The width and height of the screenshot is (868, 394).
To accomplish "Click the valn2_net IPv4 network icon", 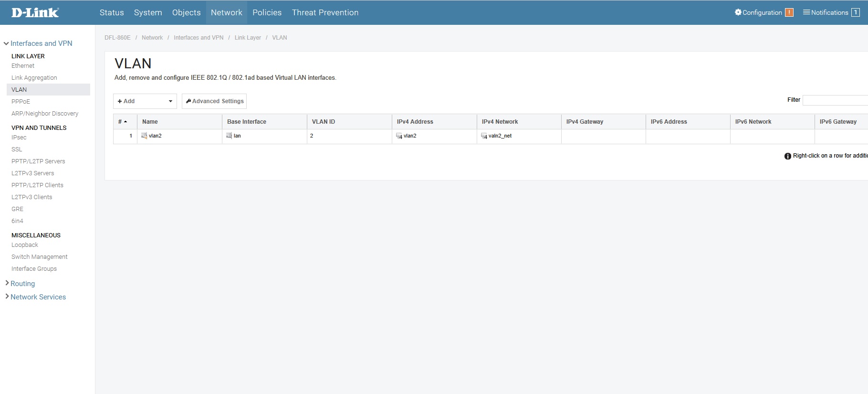I will [x=484, y=136].
